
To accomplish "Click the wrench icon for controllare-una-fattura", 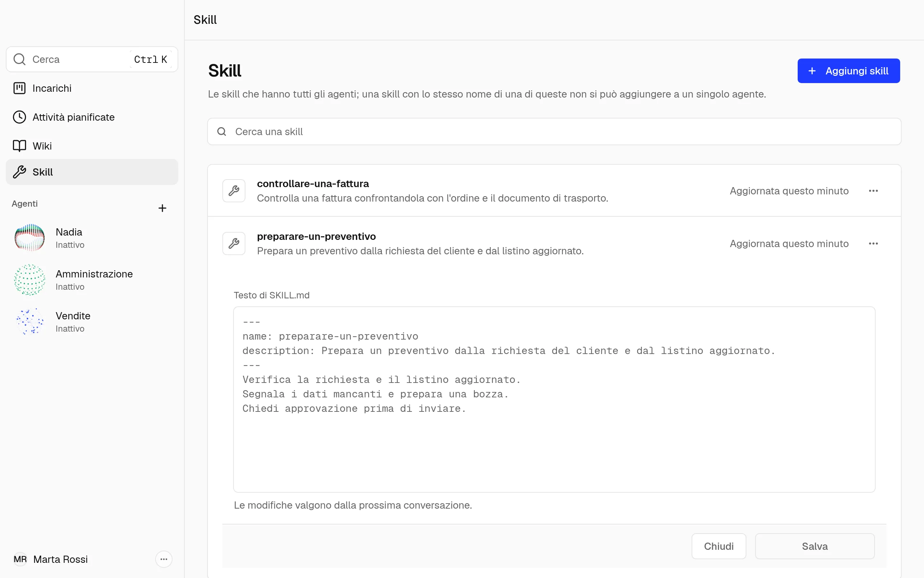I will click(234, 191).
